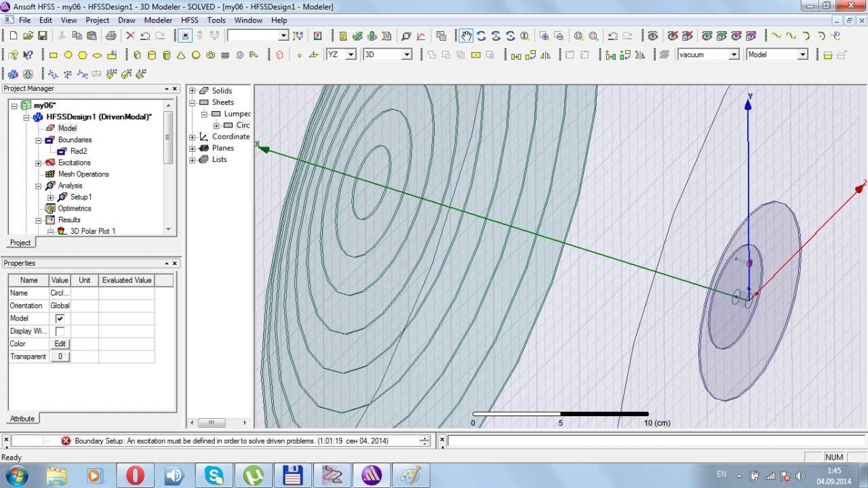Click the Save project icon

click(42, 36)
